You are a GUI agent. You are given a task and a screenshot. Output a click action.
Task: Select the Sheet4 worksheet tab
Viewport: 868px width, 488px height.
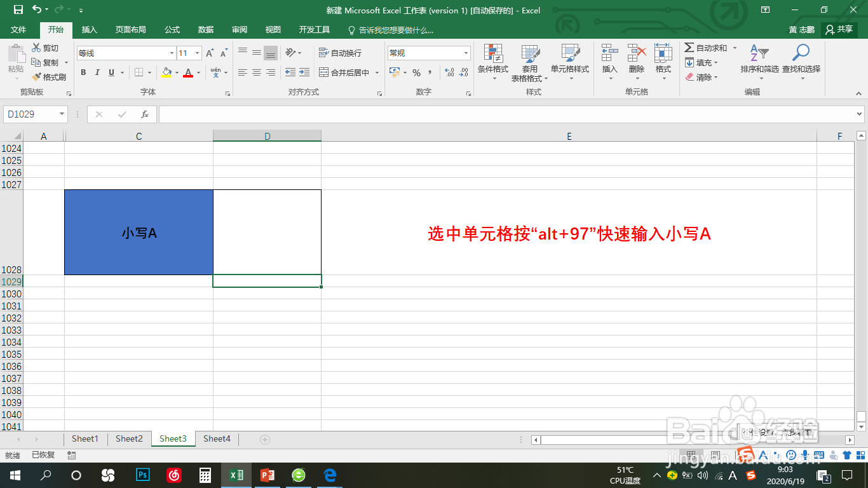click(217, 438)
